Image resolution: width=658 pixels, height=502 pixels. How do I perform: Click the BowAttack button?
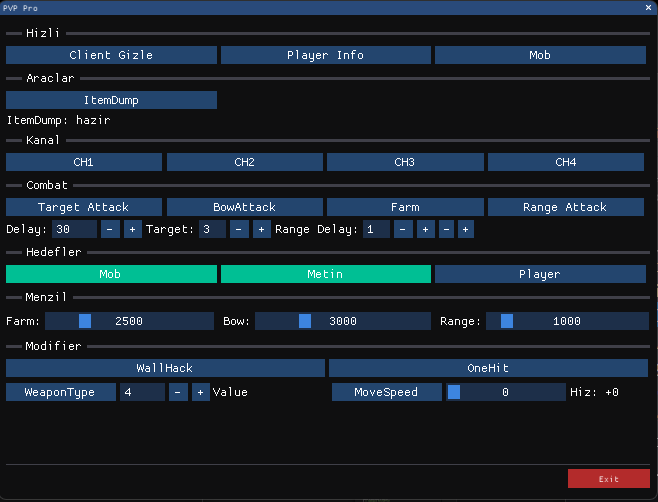point(244,207)
